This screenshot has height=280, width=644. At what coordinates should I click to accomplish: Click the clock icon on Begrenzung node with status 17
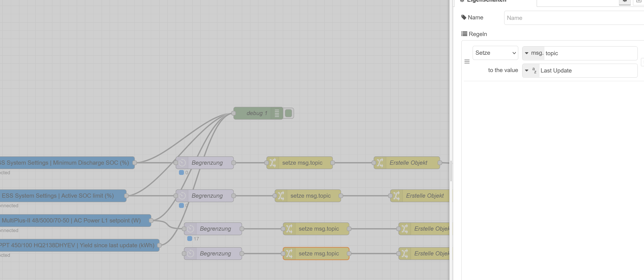click(190, 229)
